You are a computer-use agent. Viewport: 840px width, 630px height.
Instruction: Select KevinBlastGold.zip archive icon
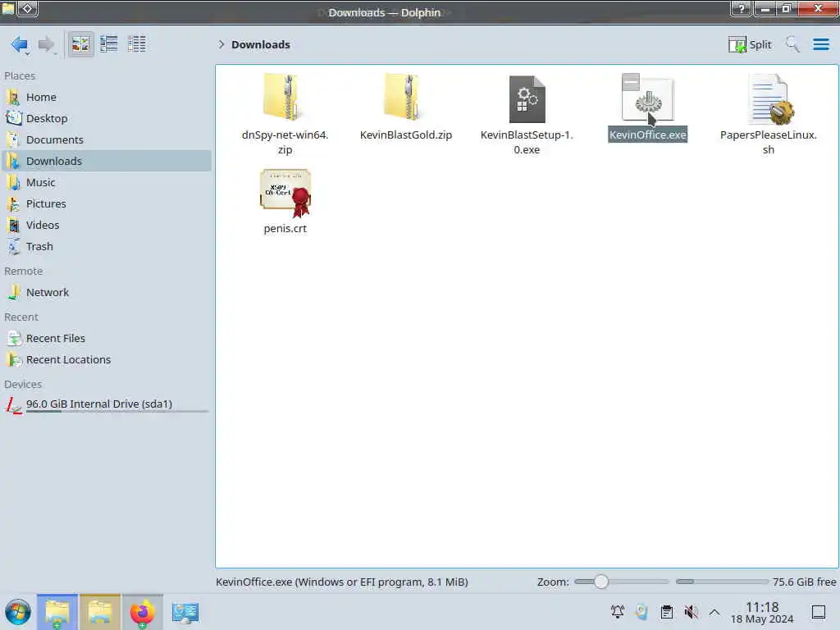(x=405, y=97)
